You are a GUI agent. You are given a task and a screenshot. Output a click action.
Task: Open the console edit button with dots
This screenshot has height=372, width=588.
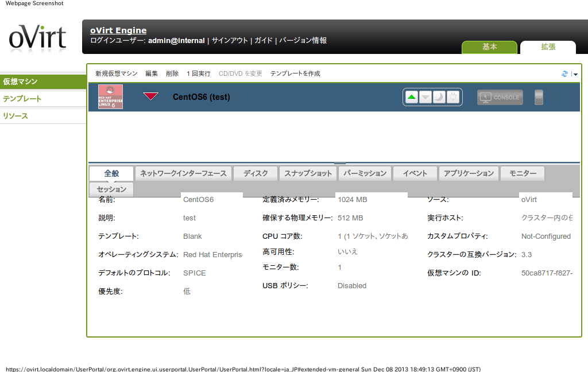(538, 98)
